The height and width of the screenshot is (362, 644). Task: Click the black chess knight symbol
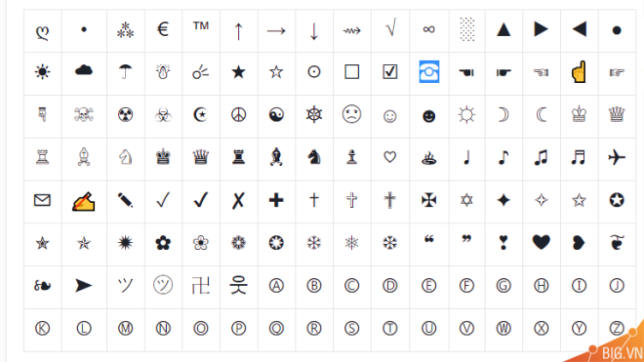314,157
